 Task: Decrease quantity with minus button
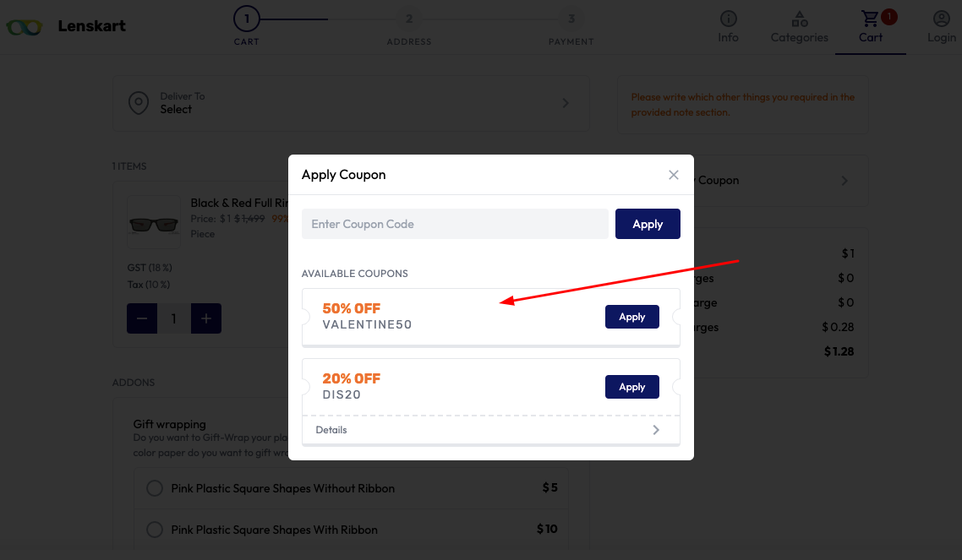(x=142, y=318)
